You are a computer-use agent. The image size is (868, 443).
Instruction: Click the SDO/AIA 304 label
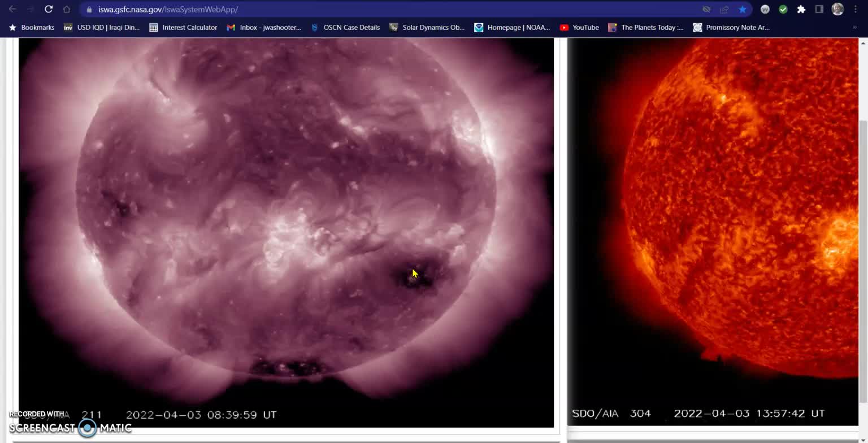click(611, 414)
